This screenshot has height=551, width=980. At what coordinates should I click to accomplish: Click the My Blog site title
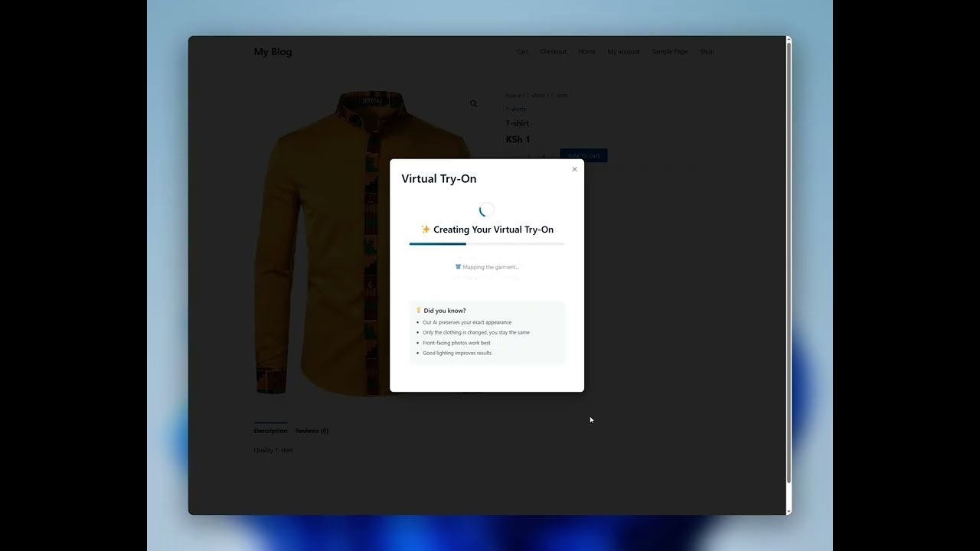[273, 51]
